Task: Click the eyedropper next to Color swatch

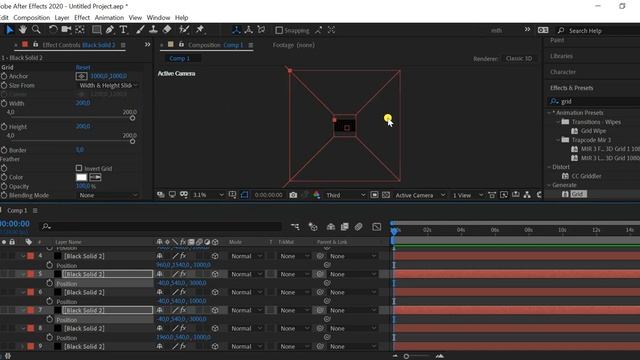Action: click(95, 177)
